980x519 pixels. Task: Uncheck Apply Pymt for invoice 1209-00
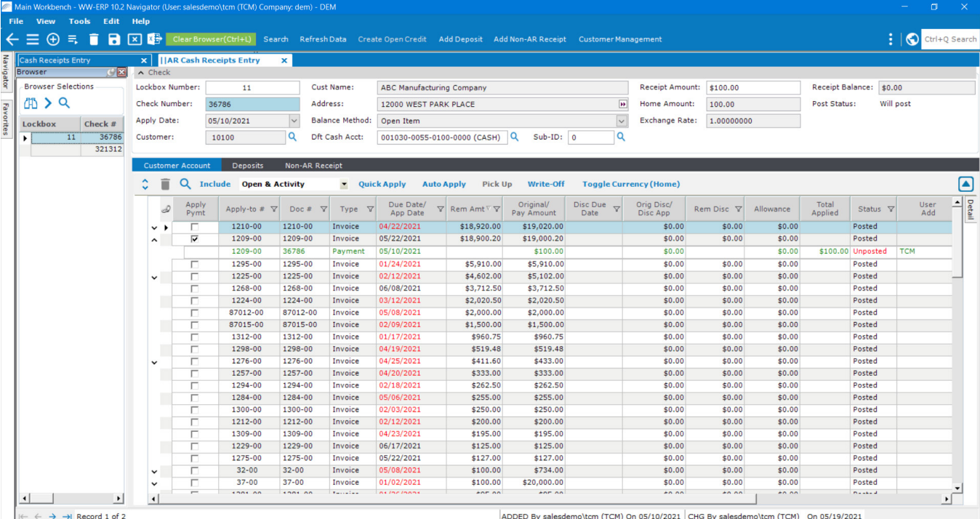tap(194, 238)
